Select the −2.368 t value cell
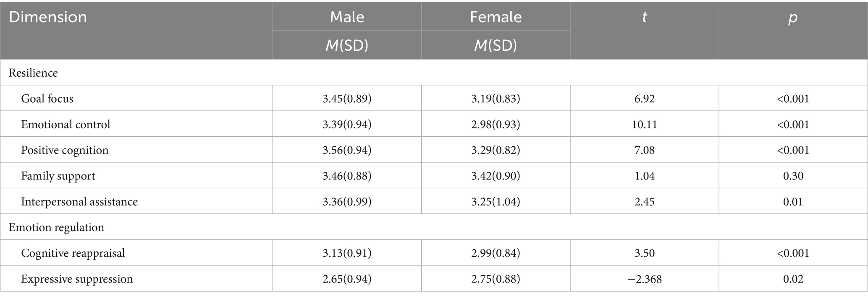 644,279
